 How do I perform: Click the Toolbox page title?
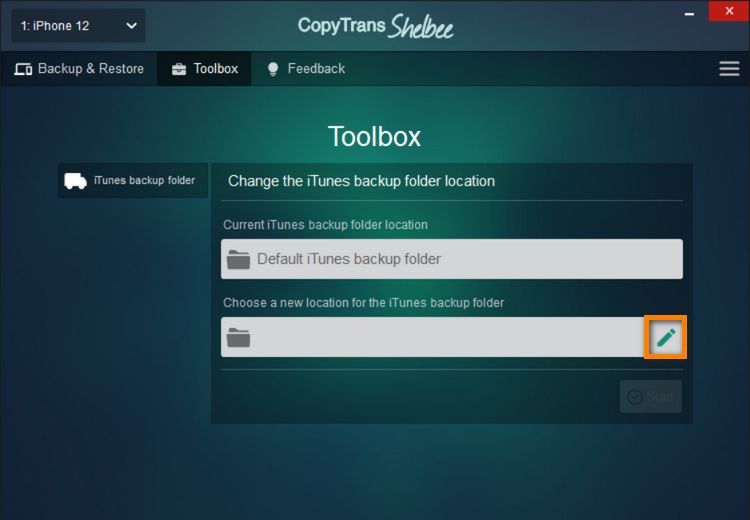point(375,137)
